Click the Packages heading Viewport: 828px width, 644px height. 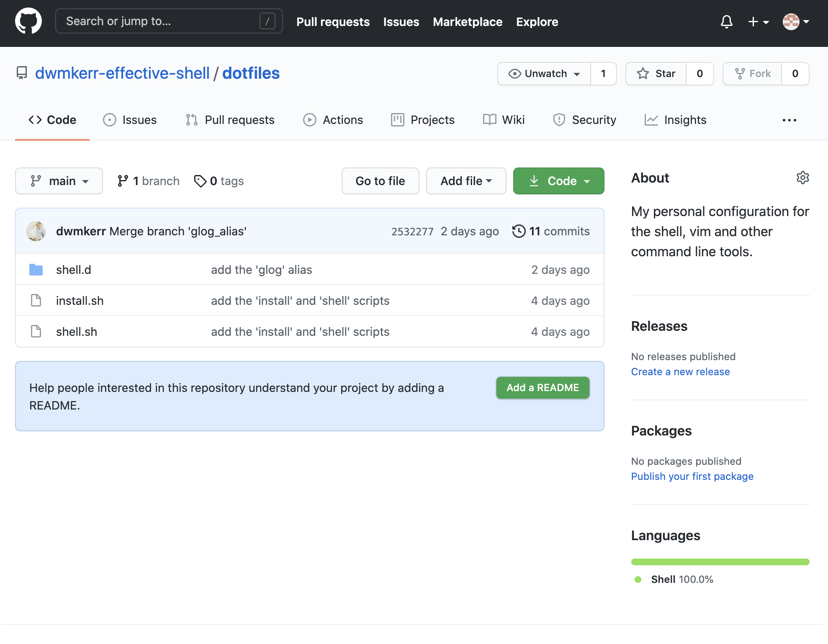pos(661,431)
